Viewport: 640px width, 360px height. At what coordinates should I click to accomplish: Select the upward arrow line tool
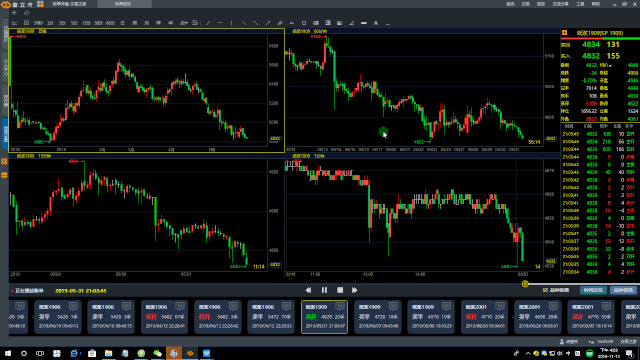click(268, 23)
